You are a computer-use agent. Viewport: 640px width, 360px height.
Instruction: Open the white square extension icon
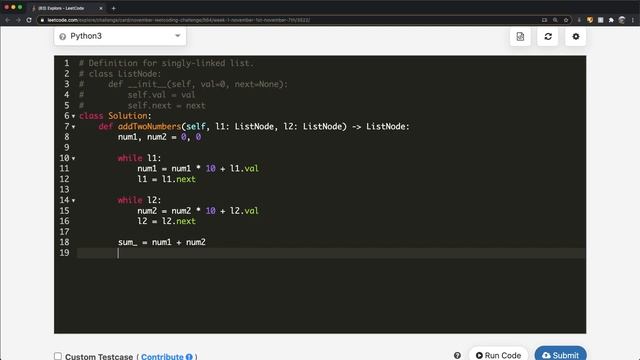tap(600, 20)
